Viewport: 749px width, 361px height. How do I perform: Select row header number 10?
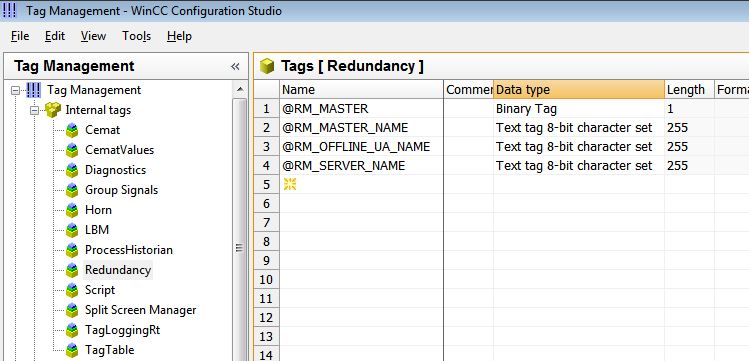pos(267,279)
